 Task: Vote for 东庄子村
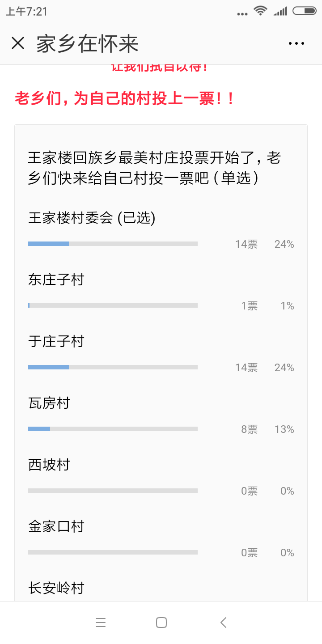[56, 280]
